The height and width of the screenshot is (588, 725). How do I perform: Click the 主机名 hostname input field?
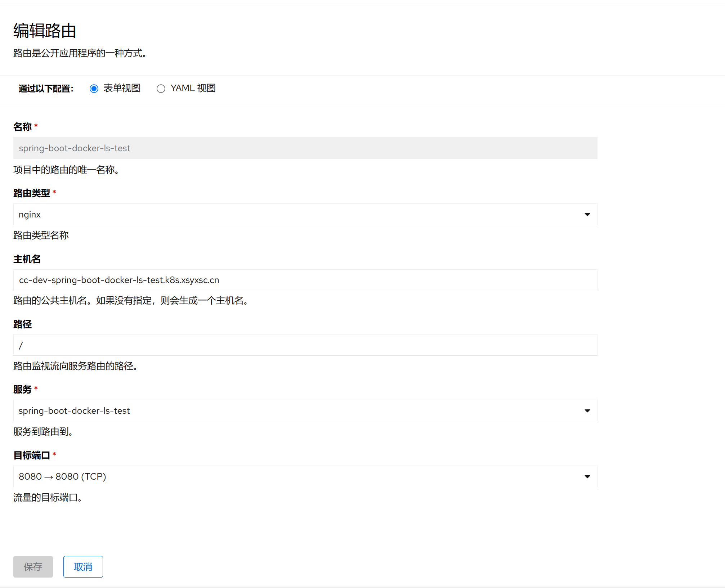(x=305, y=280)
